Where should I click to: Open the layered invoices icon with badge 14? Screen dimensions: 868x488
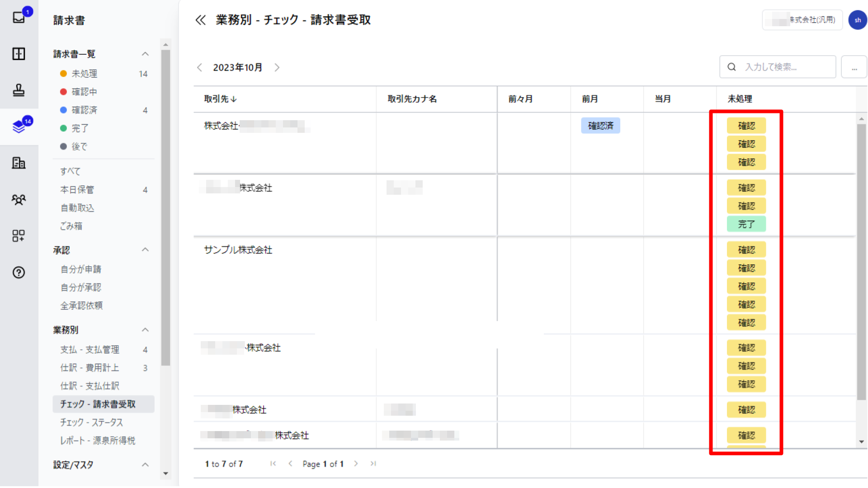[19, 127]
